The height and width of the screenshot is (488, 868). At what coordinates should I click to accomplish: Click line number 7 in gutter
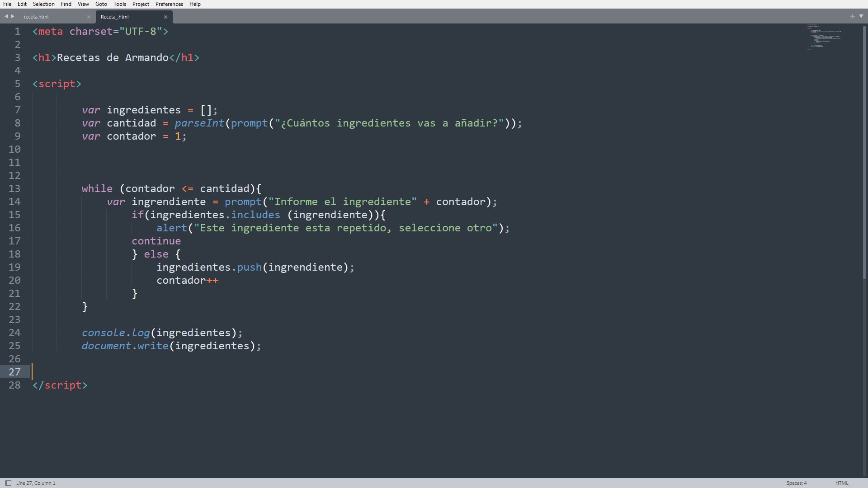(18, 110)
